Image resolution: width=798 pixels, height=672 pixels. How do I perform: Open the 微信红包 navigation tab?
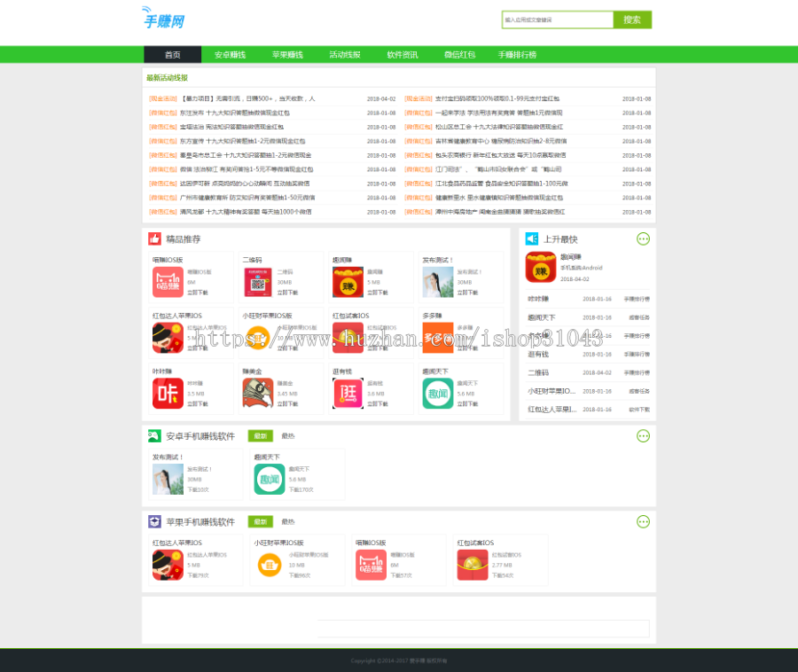tap(460, 54)
